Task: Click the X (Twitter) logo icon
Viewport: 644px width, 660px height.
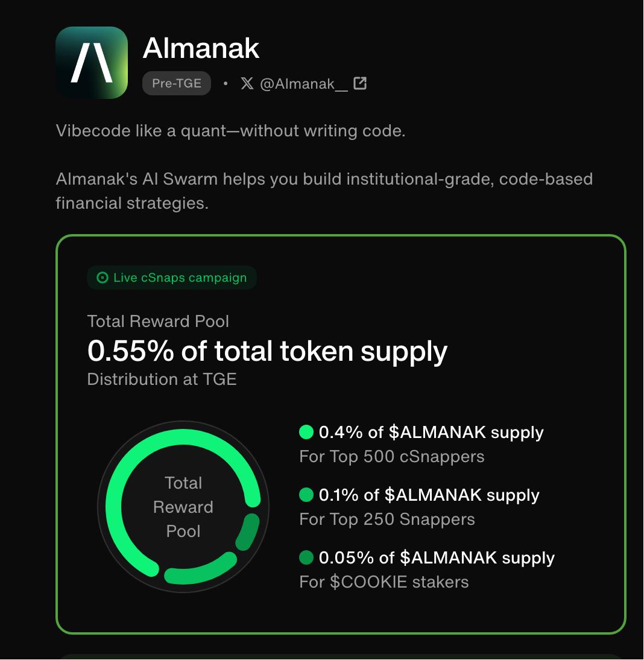Action: tap(247, 83)
